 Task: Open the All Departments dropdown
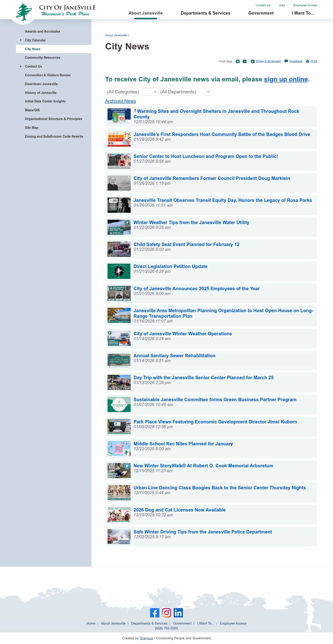[x=184, y=92]
